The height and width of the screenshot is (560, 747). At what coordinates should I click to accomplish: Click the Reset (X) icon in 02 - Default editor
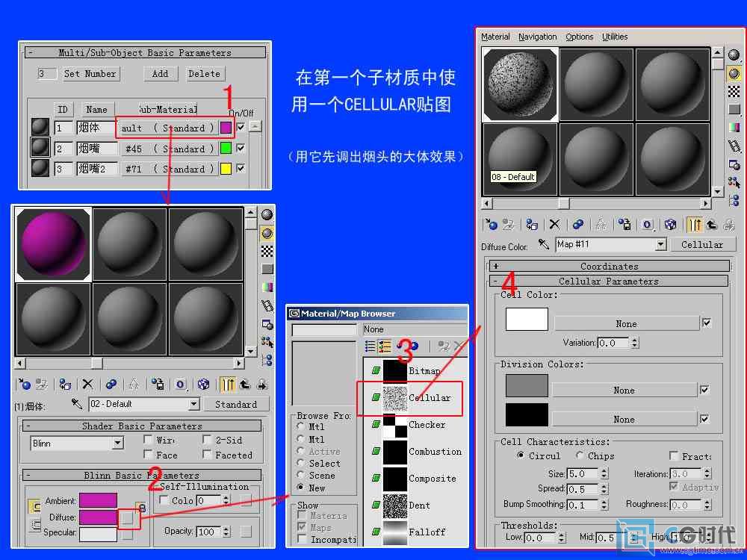(87, 385)
